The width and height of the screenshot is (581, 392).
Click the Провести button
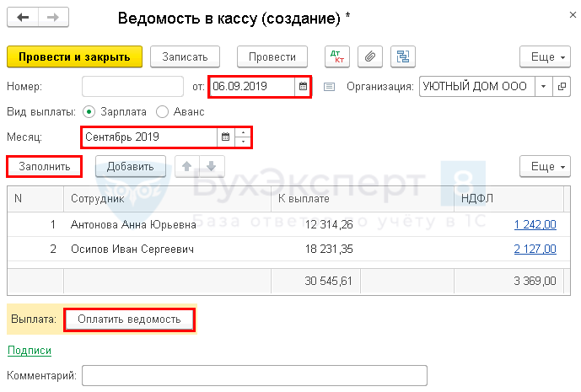click(272, 56)
